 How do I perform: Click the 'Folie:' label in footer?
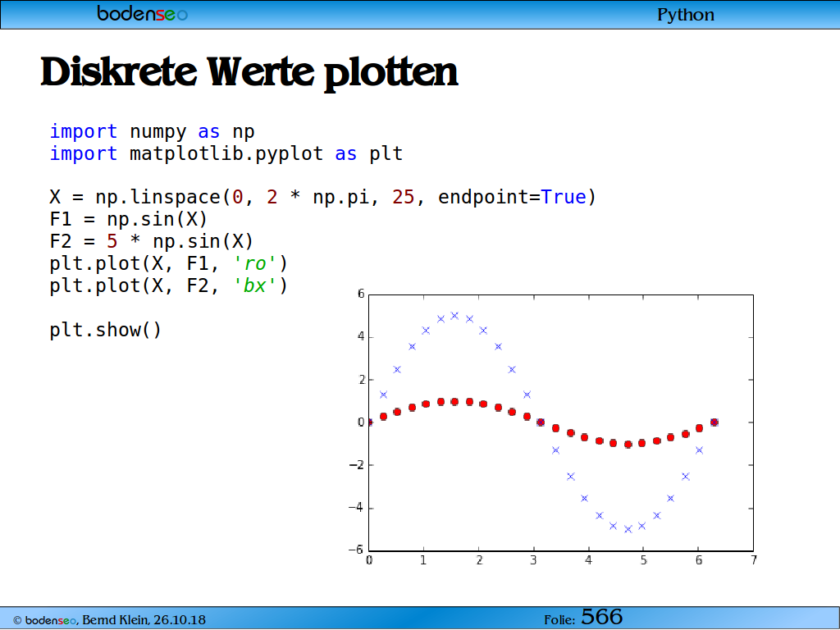coord(559,620)
